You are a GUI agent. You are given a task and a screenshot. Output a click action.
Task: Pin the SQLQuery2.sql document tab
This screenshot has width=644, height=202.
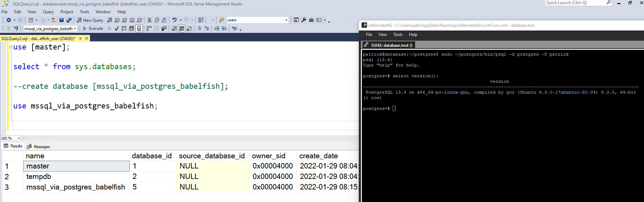[x=80, y=38]
